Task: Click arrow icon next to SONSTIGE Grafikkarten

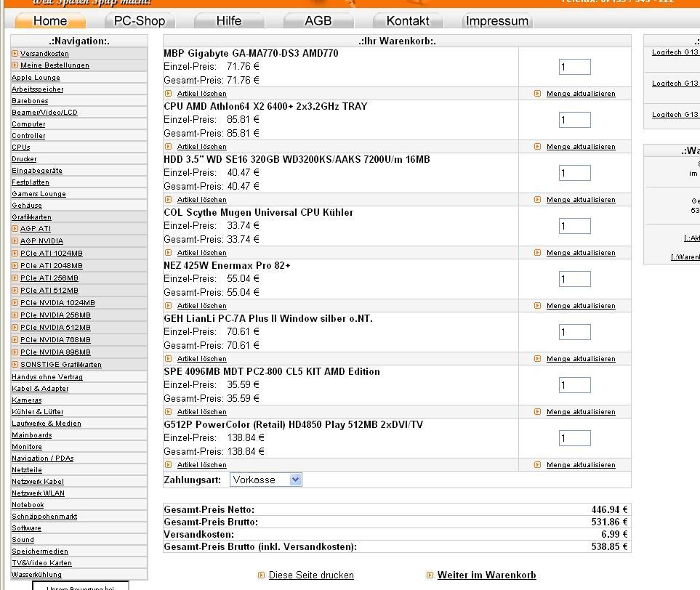Action: point(15,365)
